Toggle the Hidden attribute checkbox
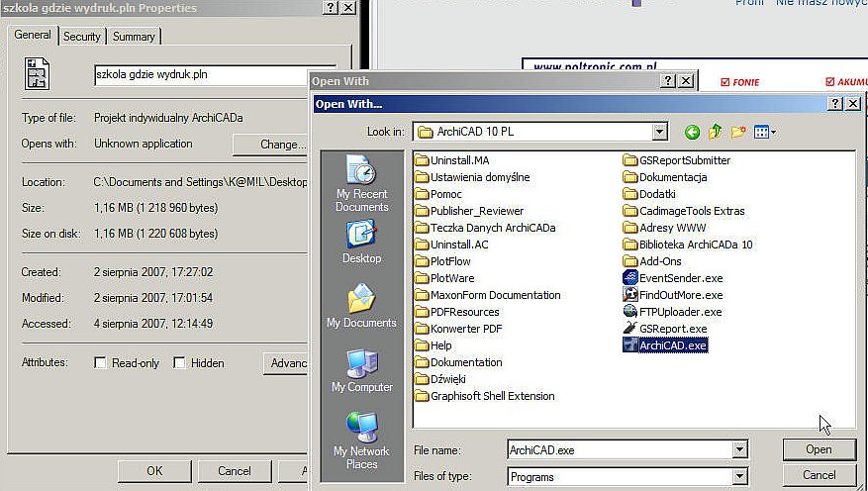The height and width of the screenshot is (491, 868). pos(179,363)
